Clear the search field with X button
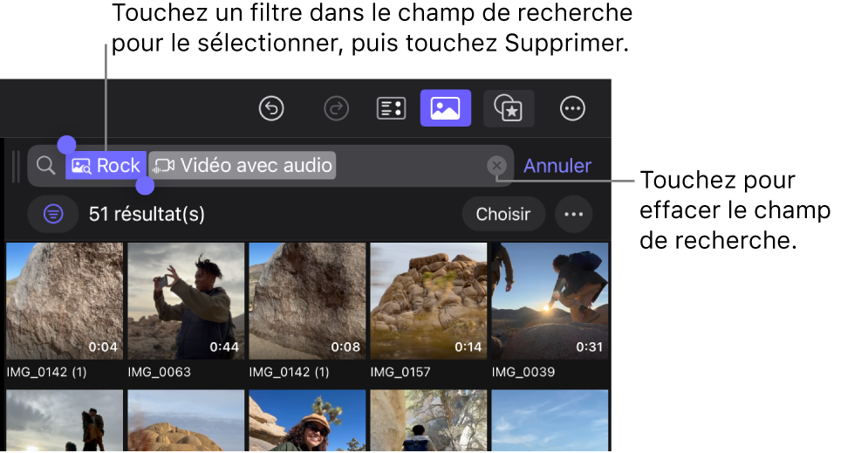This screenshot has height=453, width=868. (x=496, y=166)
